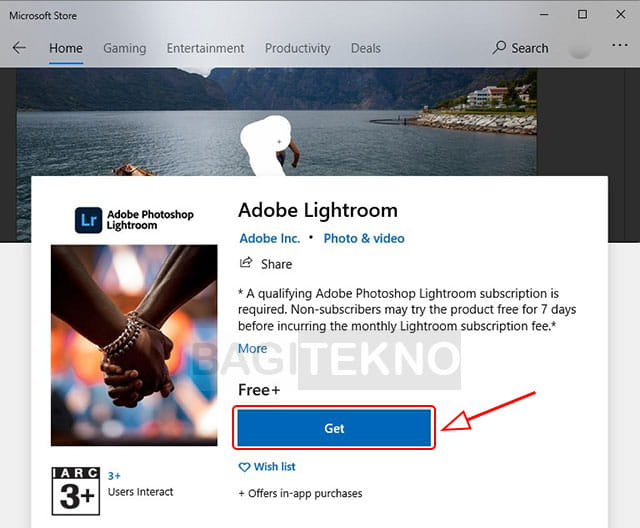Click the 3+ age rating link

(114, 476)
